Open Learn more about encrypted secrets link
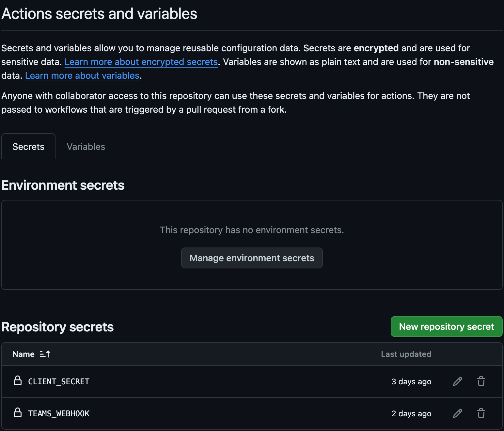504x431 pixels. 141,62
